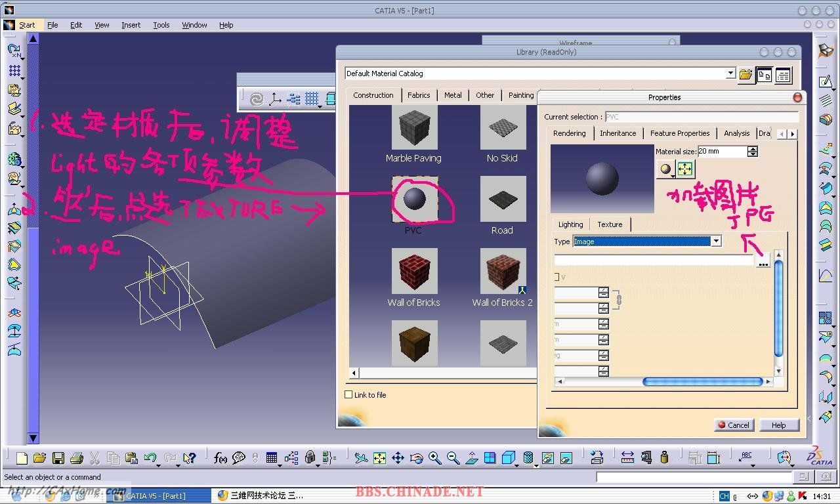Expand the texture Type Image dropdown
Screen dimensions: 840x504
point(716,241)
